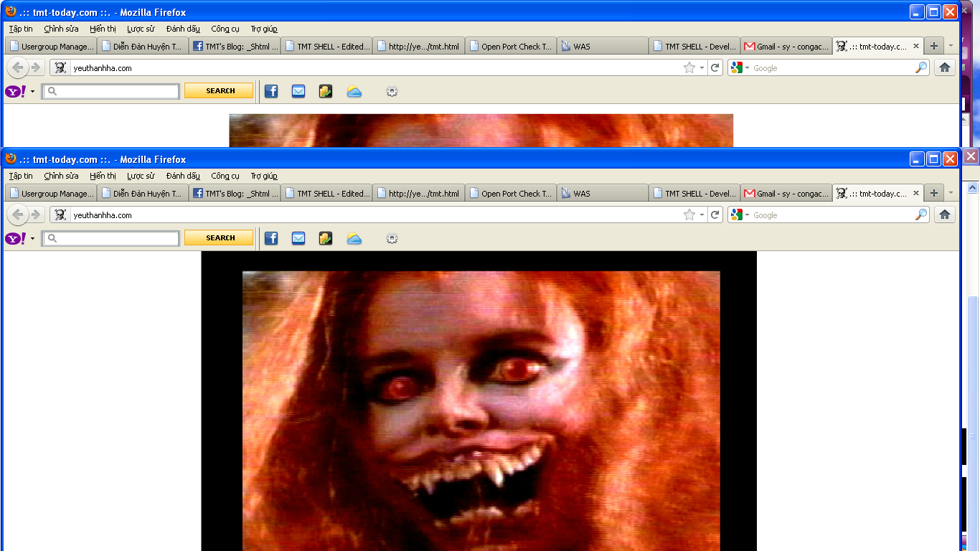Open Hiển thị menu in front Firefox window
980x551 pixels.
[103, 176]
